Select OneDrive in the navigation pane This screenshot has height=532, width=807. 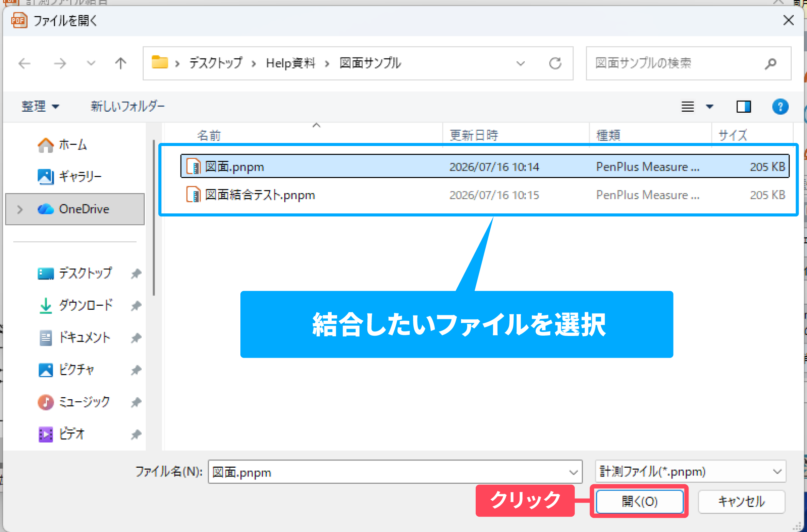coord(75,209)
